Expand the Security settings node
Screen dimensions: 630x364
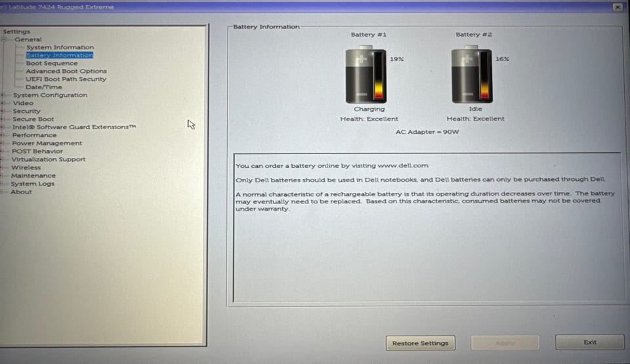pos(3,111)
